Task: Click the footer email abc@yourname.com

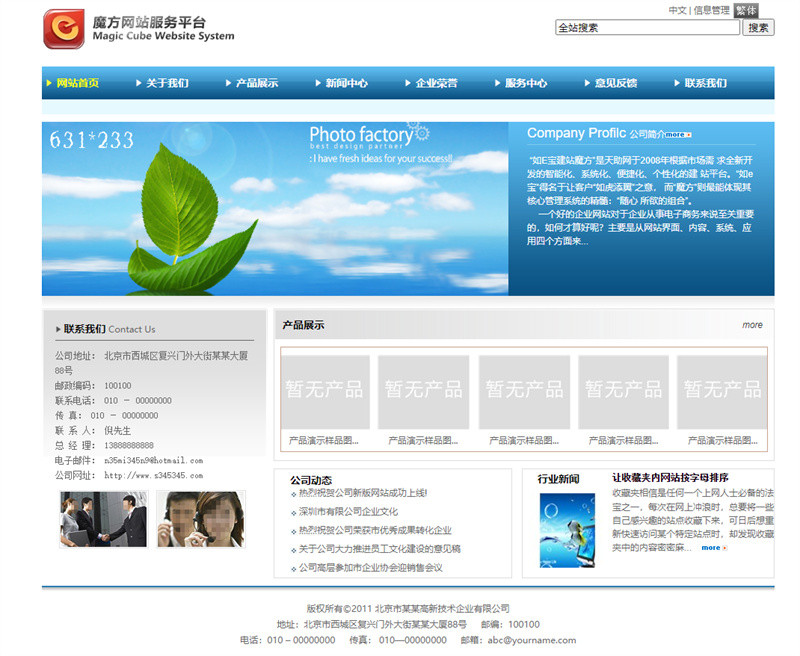Action: (x=532, y=640)
